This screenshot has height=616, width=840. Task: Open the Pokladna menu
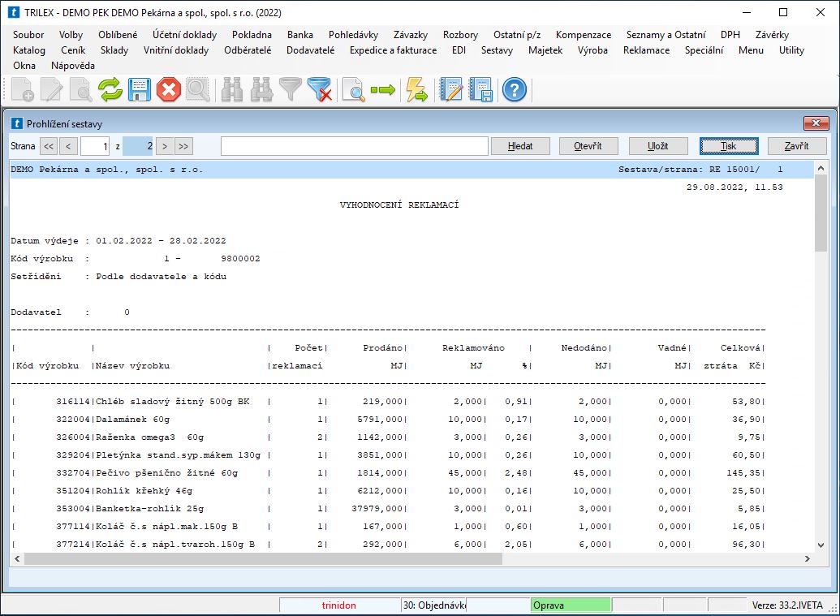click(252, 35)
